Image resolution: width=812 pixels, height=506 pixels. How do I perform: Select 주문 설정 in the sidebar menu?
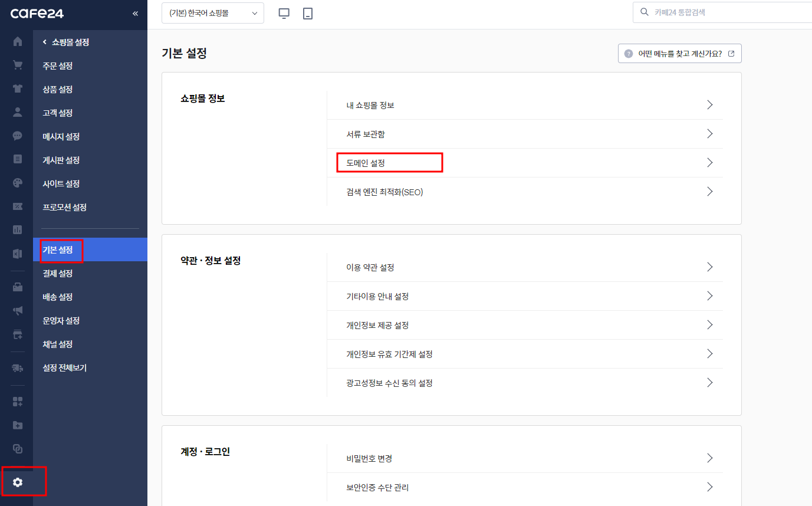59,65
